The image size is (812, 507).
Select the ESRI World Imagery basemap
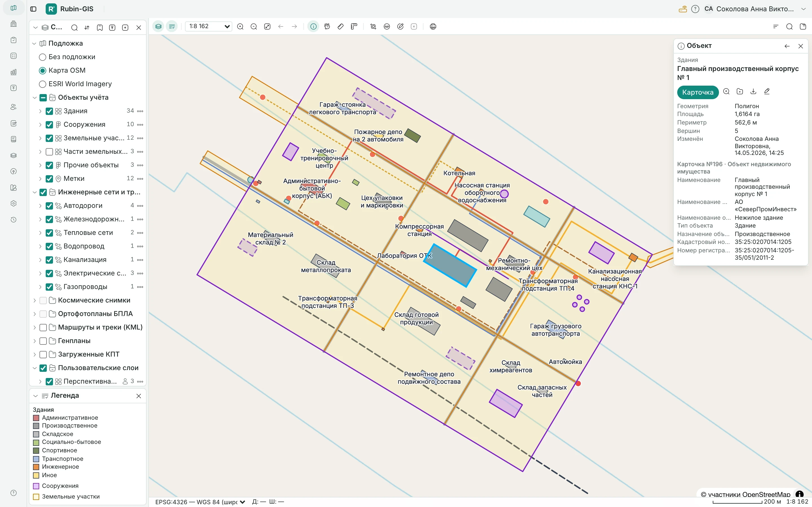click(43, 84)
